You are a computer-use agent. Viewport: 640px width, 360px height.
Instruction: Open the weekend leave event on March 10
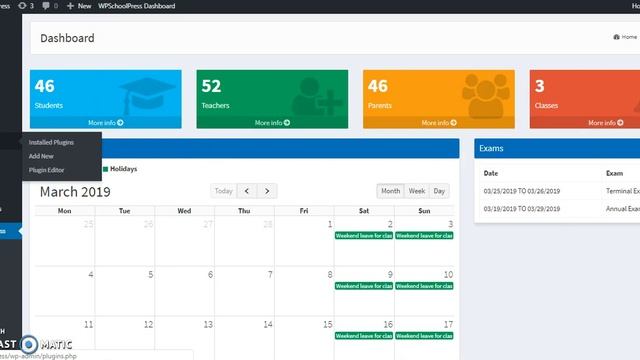pyautogui.click(x=424, y=286)
